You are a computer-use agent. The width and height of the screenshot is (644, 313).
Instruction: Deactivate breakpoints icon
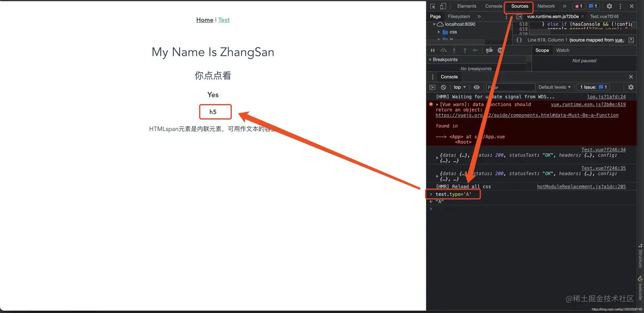tap(489, 50)
